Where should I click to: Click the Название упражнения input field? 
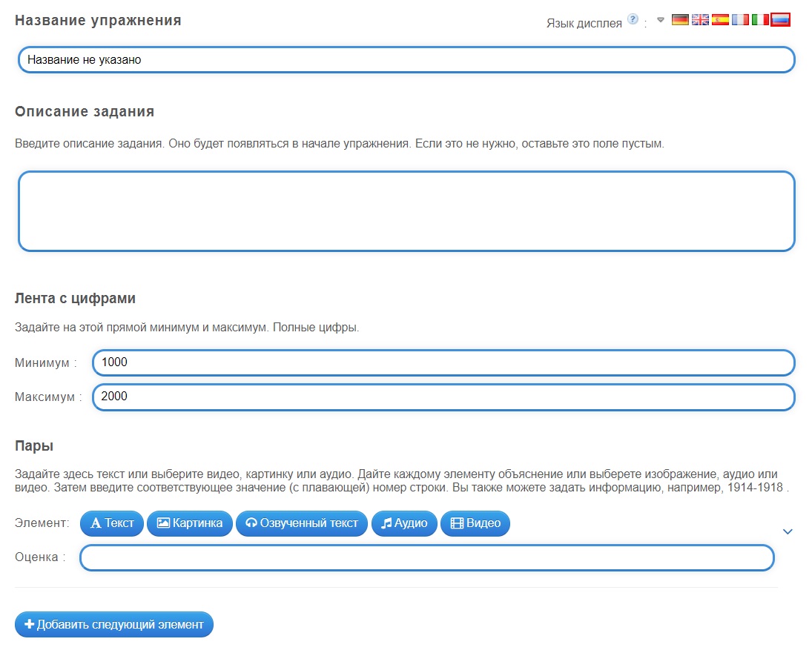pyautogui.click(x=406, y=59)
